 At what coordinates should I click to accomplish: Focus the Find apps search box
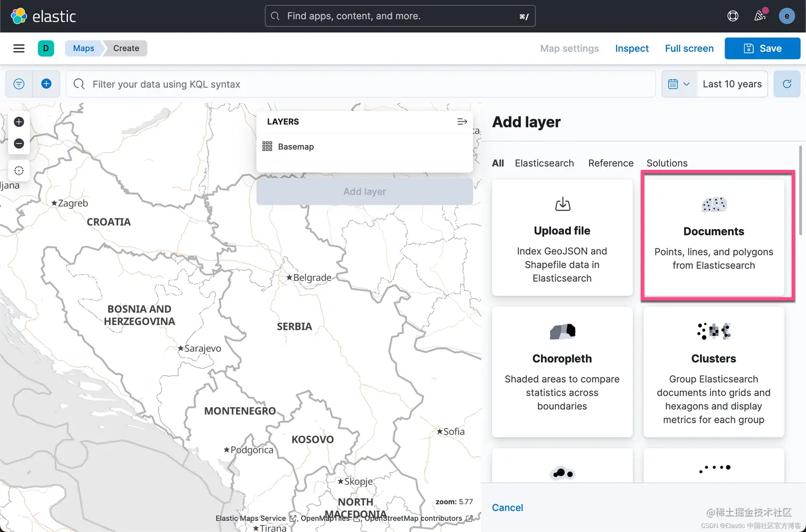coord(400,16)
